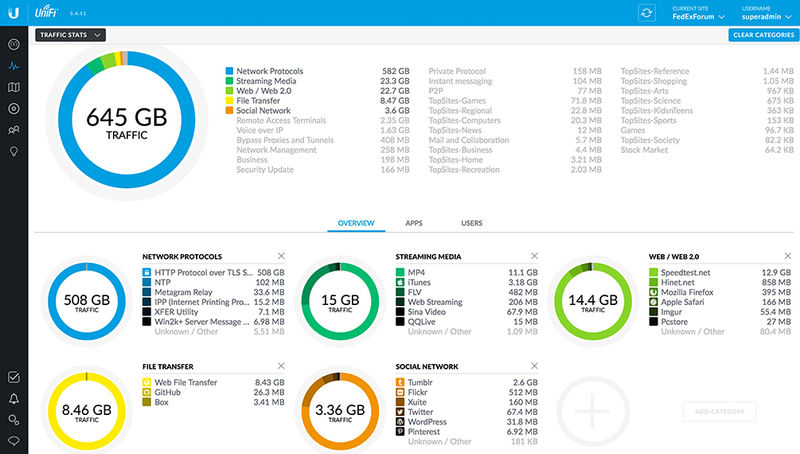
Task: Open the Traffic Stats dropdown
Action: tap(70, 35)
